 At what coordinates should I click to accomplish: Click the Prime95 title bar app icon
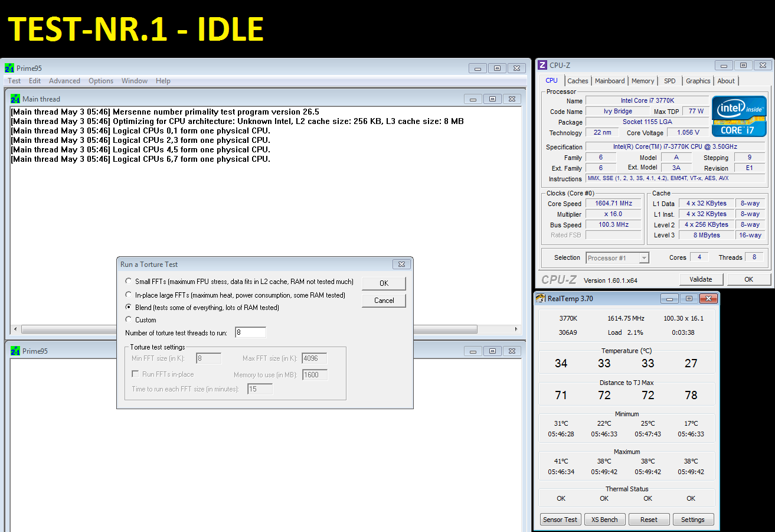coord(9,68)
